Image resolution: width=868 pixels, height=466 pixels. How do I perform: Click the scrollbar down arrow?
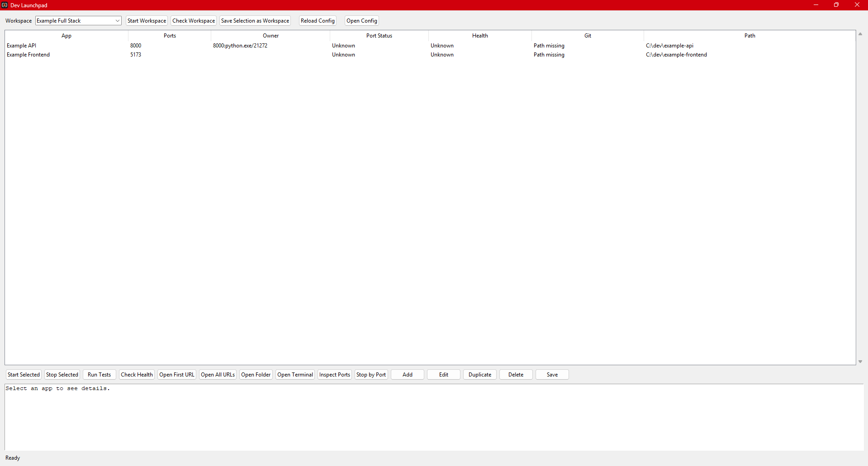pyautogui.click(x=860, y=362)
